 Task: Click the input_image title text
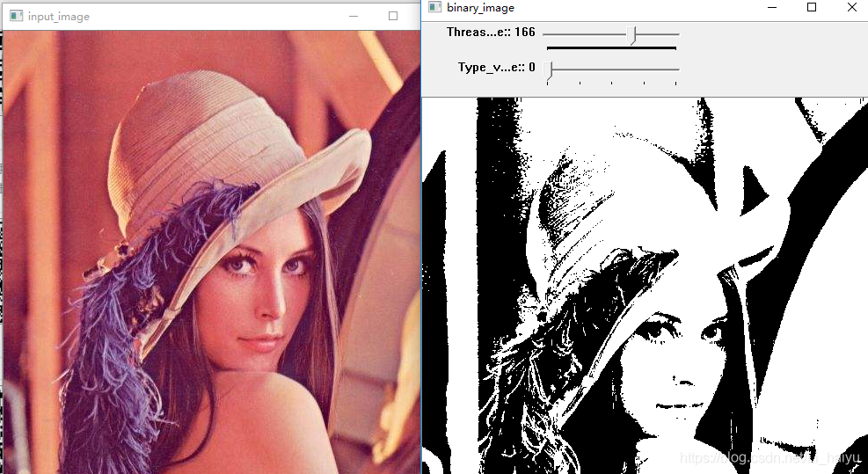[59, 17]
